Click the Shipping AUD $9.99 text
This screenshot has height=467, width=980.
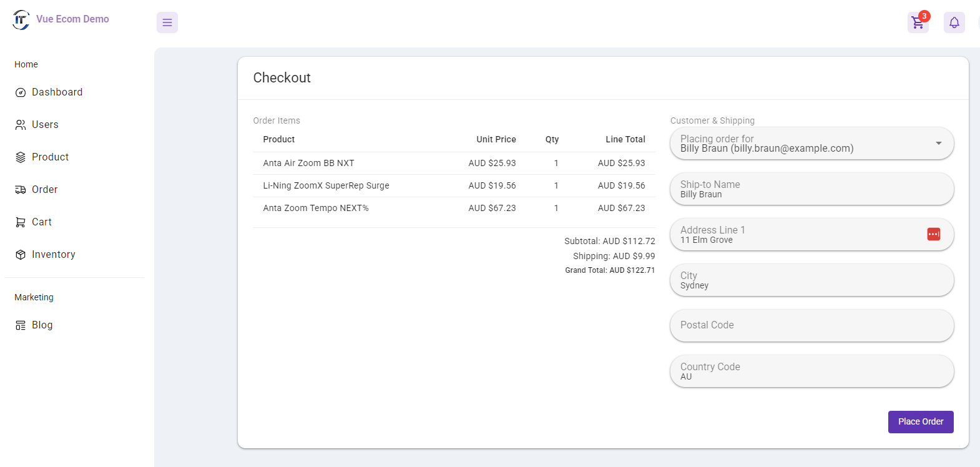(x=614, y=256)
